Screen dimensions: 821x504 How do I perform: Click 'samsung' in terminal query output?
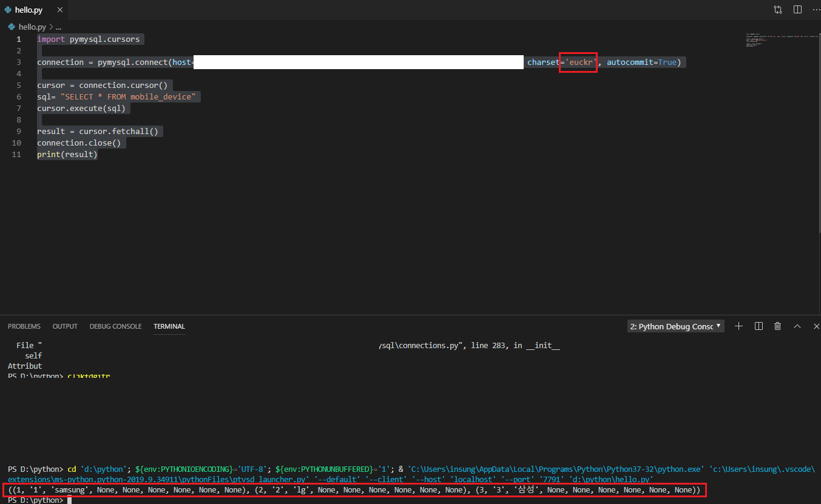pos(70,490)
